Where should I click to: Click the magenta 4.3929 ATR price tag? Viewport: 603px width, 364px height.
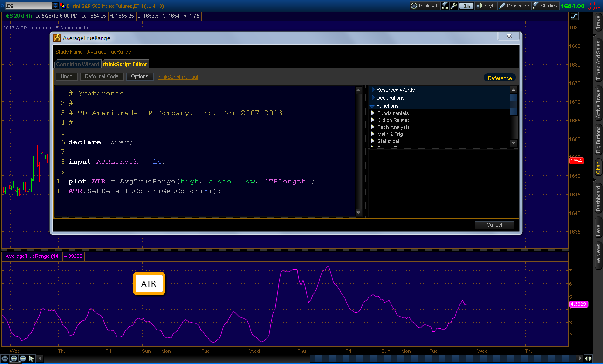[x=578, y=304]
